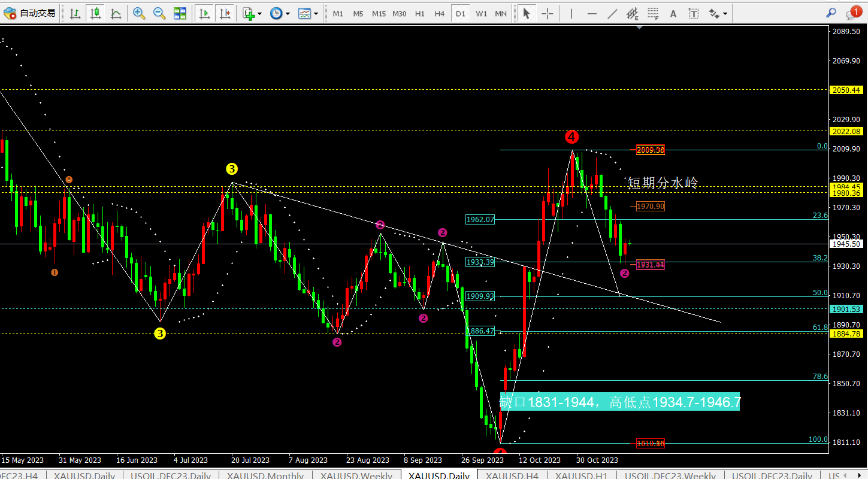Click the 2050.44 price level label
The width and height of the screenshot is (868, 479).
(x=846, y=90)
